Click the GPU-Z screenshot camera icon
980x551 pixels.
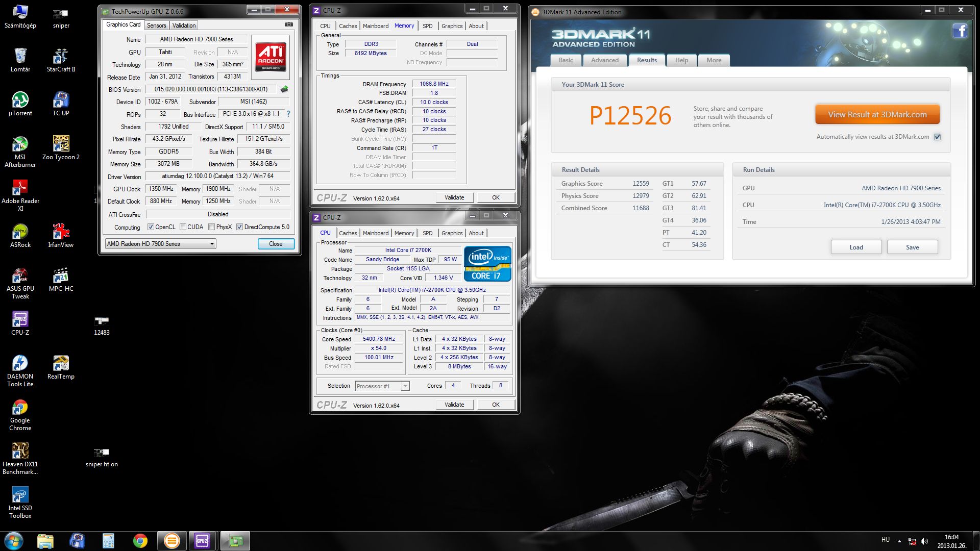point(289,24)
